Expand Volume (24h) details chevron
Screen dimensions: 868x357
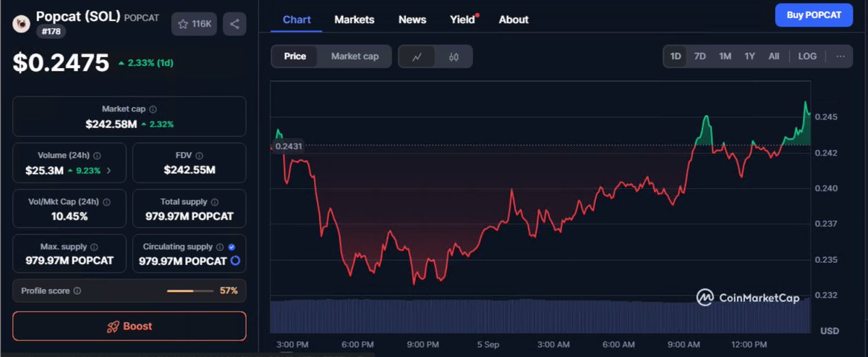(109, 171)
